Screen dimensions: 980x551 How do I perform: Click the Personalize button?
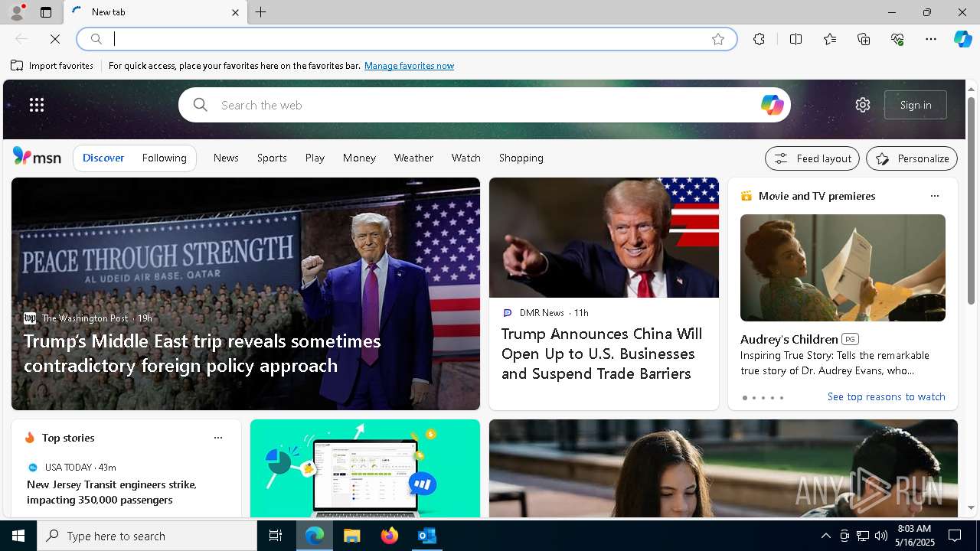912,158
